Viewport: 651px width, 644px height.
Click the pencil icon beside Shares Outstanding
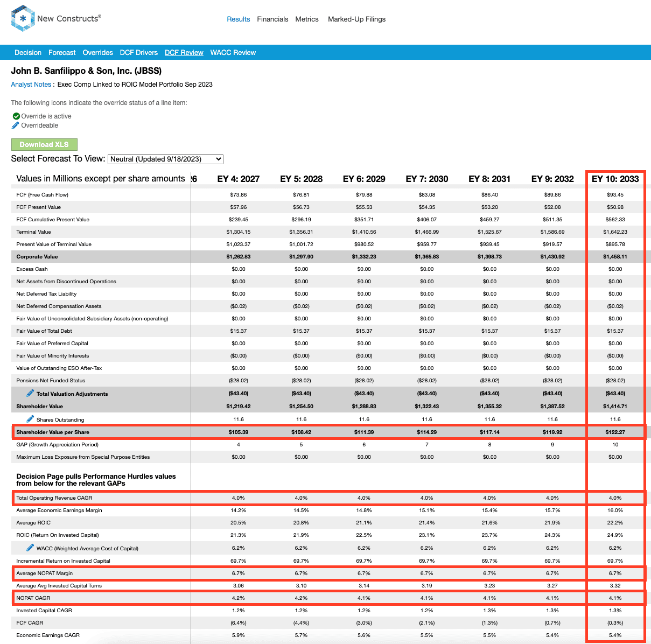coord(30,419)
